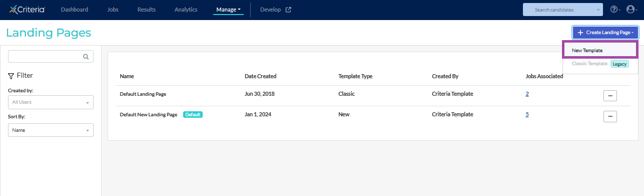
Task: Open actions menu for Default New Landing Page
Action: click(610, 116)
